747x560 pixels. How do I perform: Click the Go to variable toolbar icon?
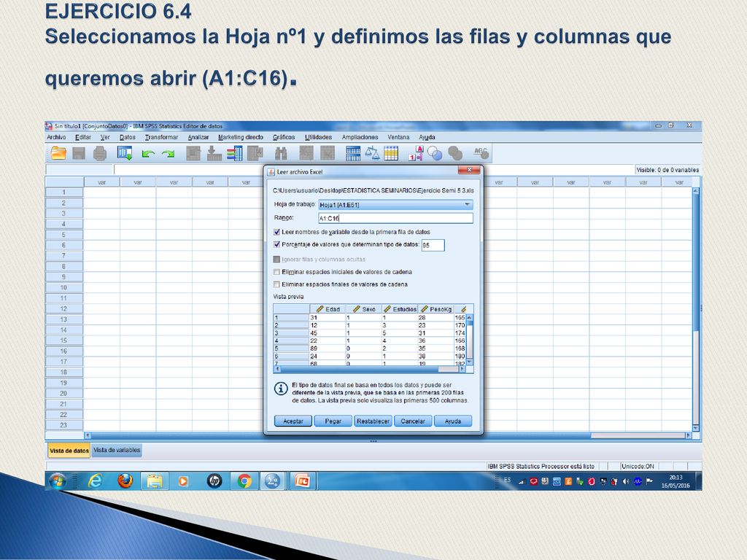click(x=214, y=153)
